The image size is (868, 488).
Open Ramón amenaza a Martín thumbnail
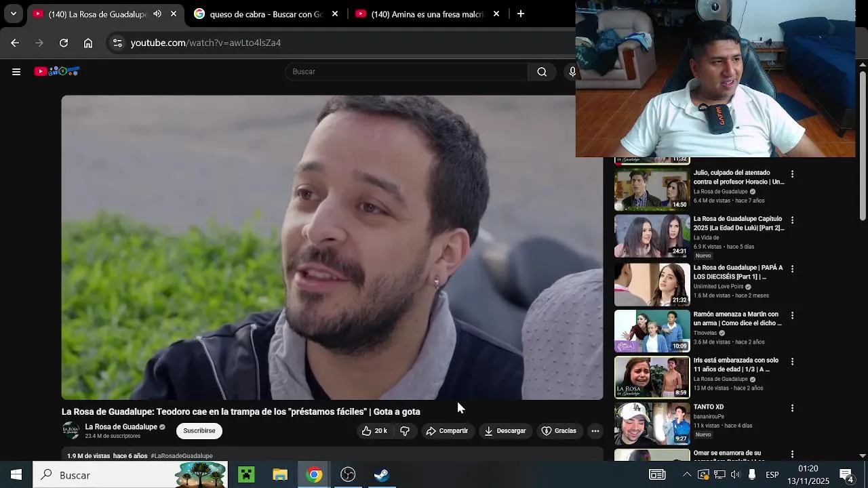pos(652,331)
